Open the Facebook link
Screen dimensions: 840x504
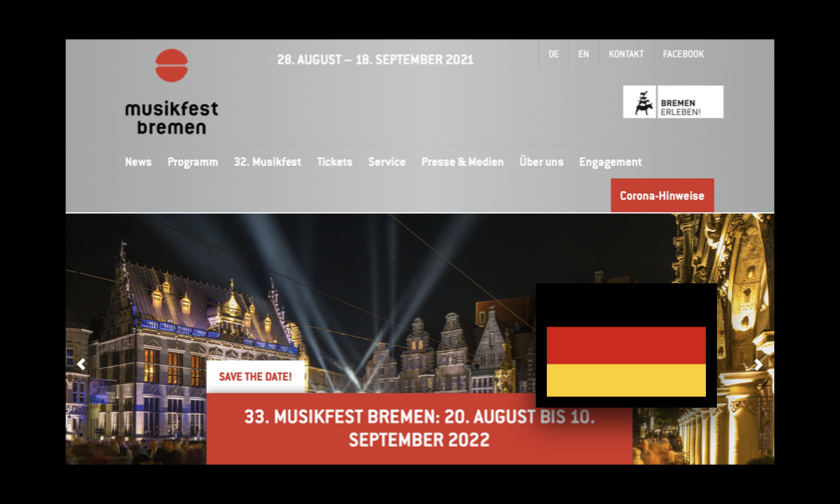pos(684,54)
